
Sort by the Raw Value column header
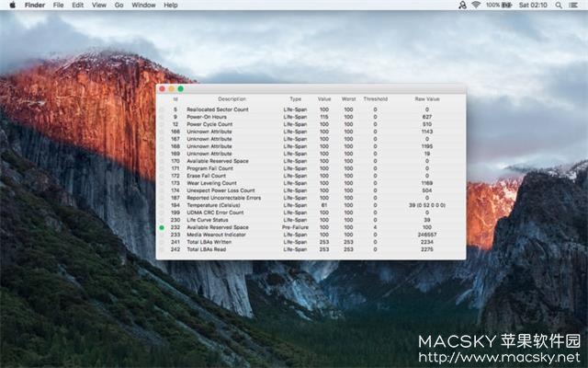tap(427, 99)
